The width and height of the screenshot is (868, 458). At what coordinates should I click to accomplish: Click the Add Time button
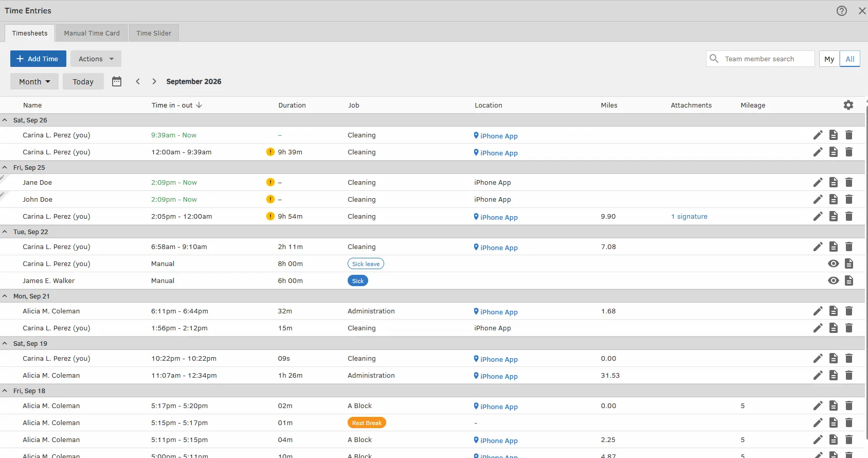click(38, 59)
